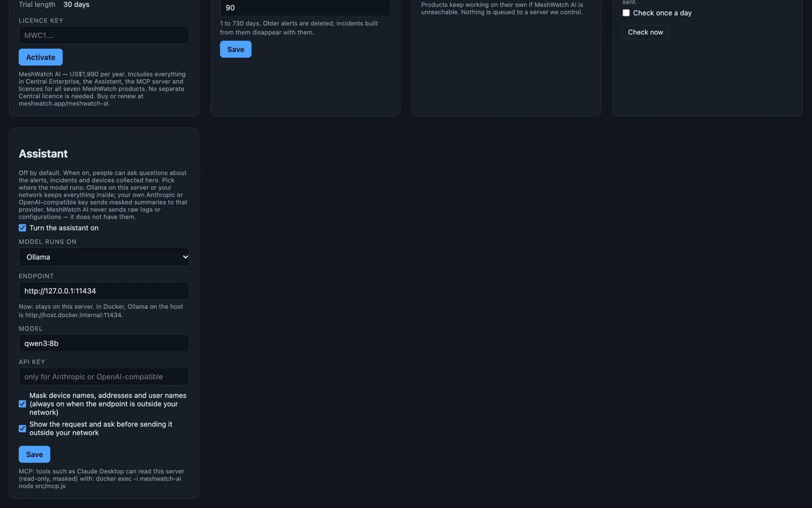Select the Trial length 30 days text
Viewport: 812px width, 508px height.
tap(54, 5)
